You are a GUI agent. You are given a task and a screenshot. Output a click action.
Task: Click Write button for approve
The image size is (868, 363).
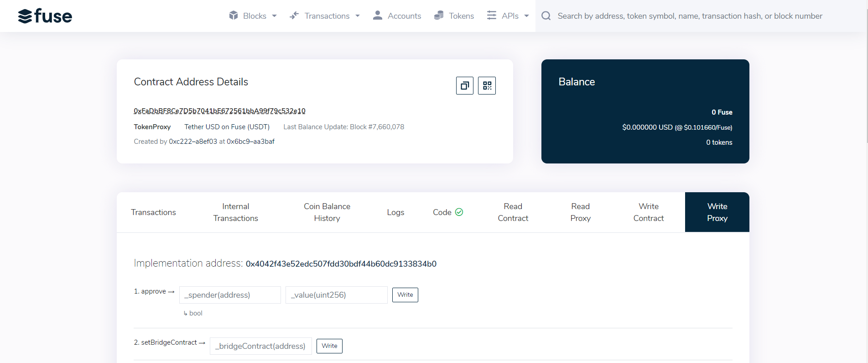[x=405, y=295]
